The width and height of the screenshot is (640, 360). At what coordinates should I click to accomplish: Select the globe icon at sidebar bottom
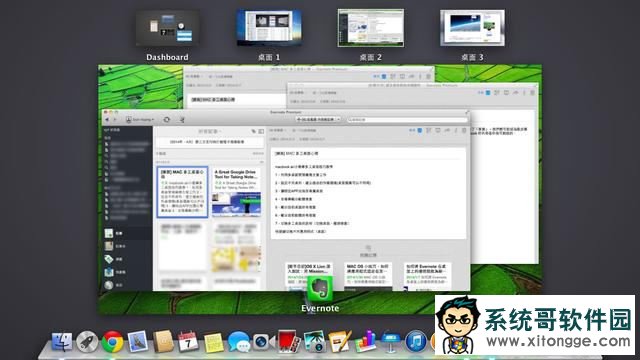109,285
